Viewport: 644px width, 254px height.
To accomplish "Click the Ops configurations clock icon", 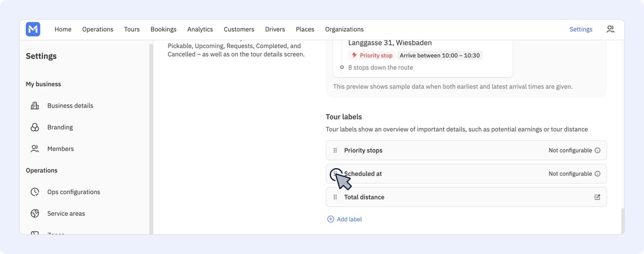I will click(x=35, y=192).
